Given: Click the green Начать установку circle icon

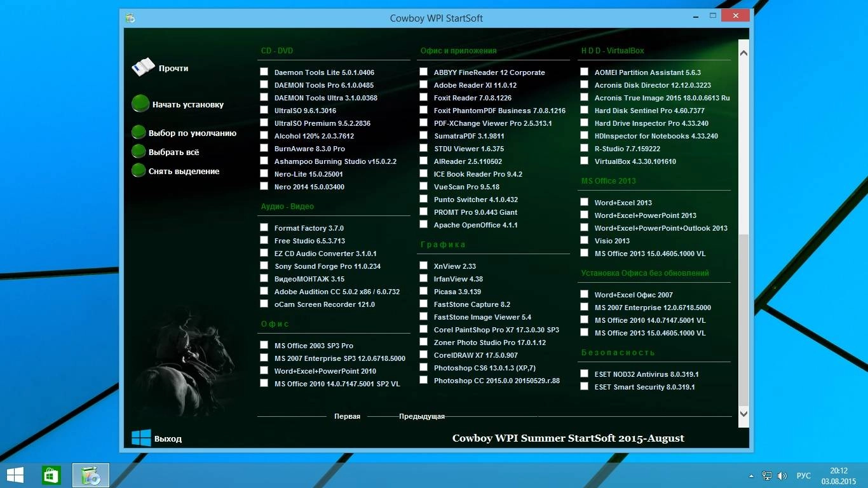Looking at the screenshot, I should (x=140, y=104).
